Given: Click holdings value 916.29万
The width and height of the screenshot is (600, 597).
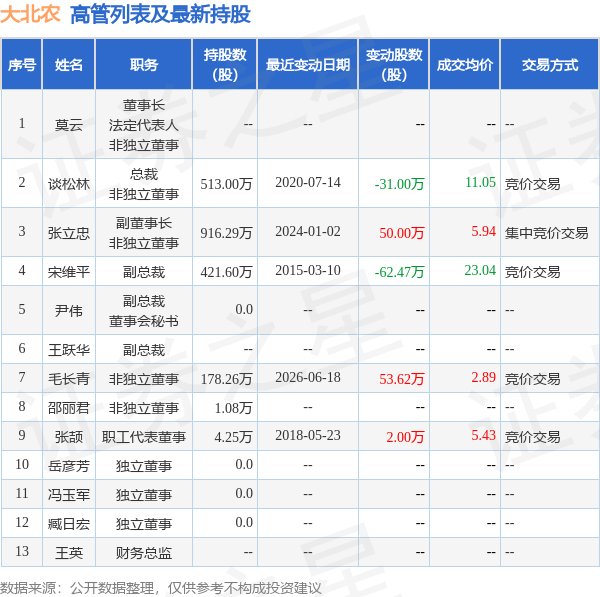Looking at the screenshot, I should [x=227, y=233].
